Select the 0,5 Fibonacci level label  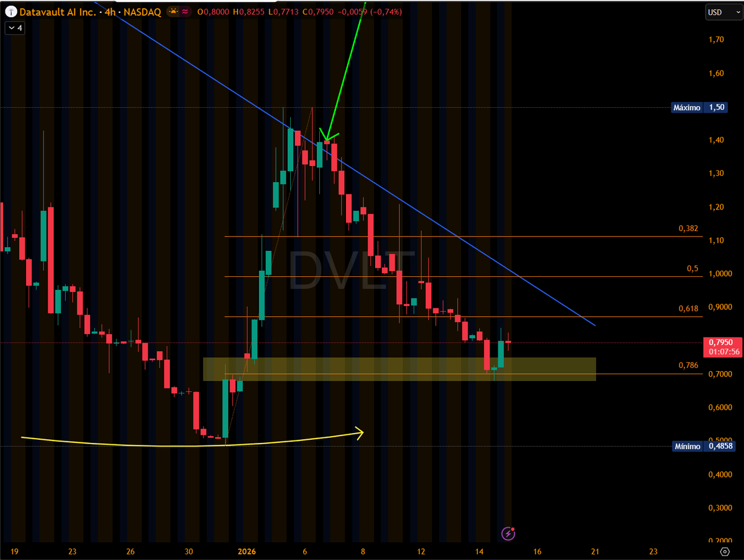[693, 268]
